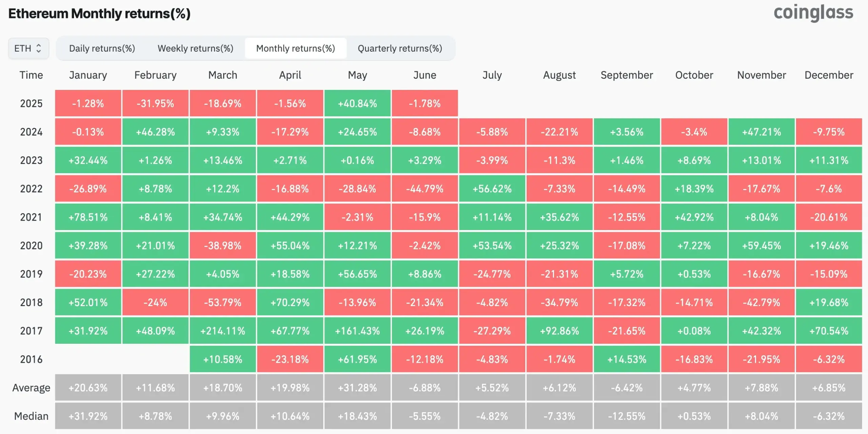Image resolution: width=868 pixels, height=434 pixels.
Task: Click the November 2024 +47.21% cell
Action: point(761,132)
